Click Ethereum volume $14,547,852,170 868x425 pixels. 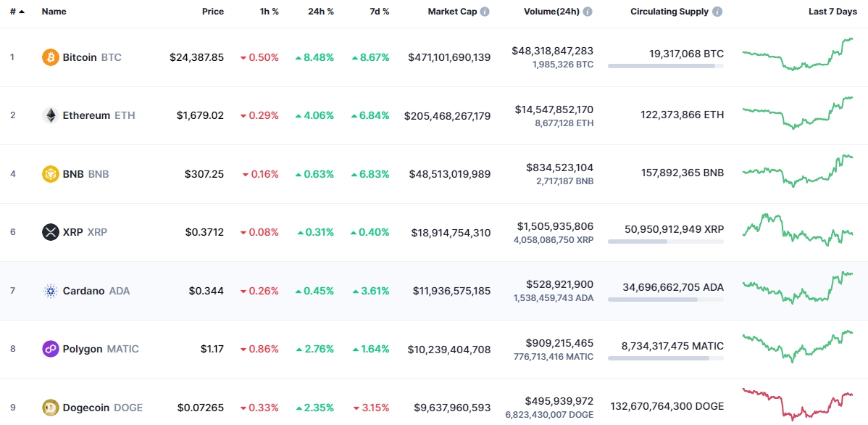(554, 110)
